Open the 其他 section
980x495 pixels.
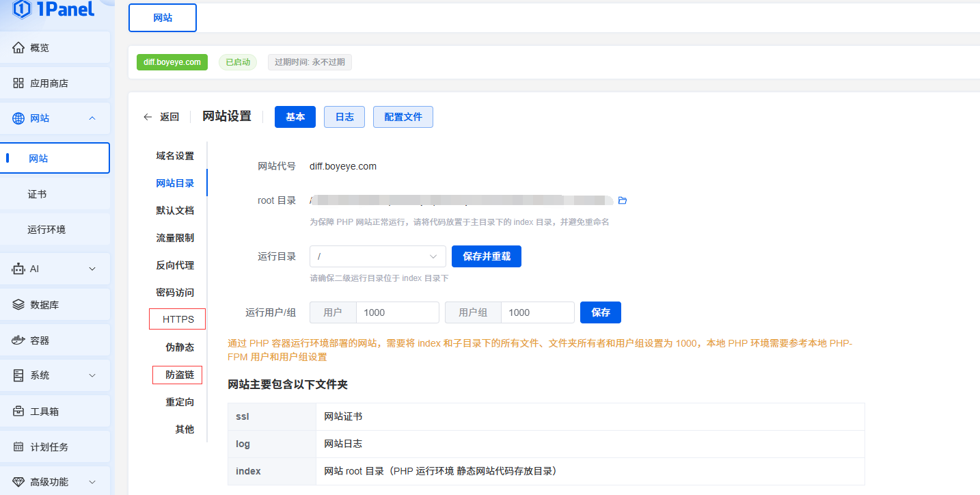pyautogui.click(x=185, y=429)
